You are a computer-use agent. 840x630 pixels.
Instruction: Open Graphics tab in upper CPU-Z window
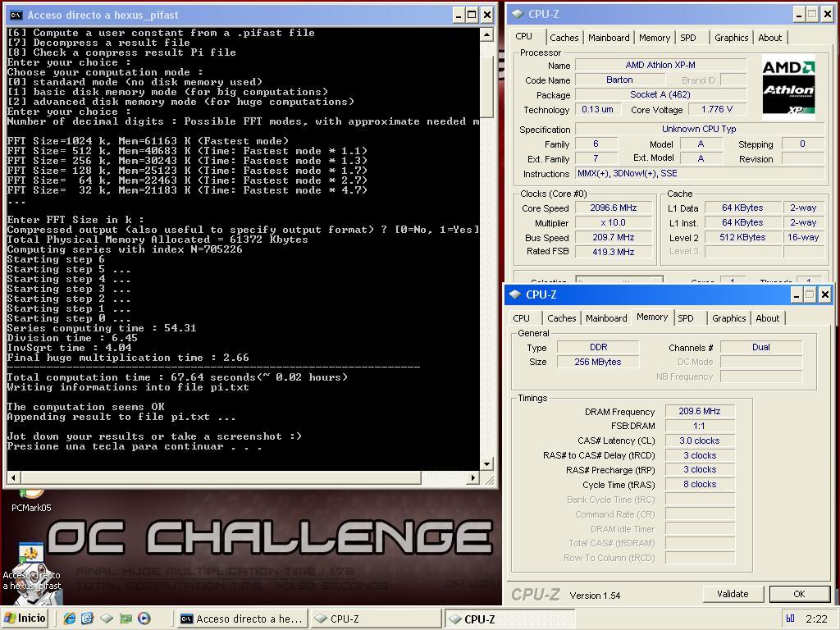731,38
